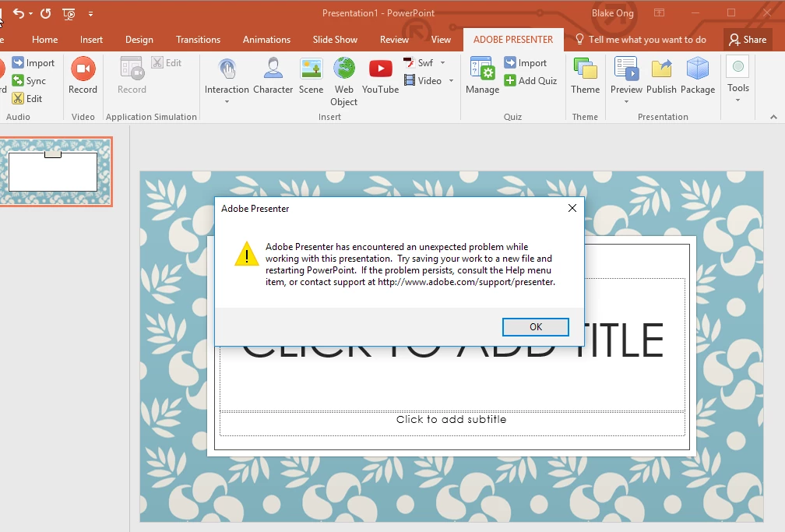
Task: Switch to the Transitions tab
Action: (x=198, y=40)
